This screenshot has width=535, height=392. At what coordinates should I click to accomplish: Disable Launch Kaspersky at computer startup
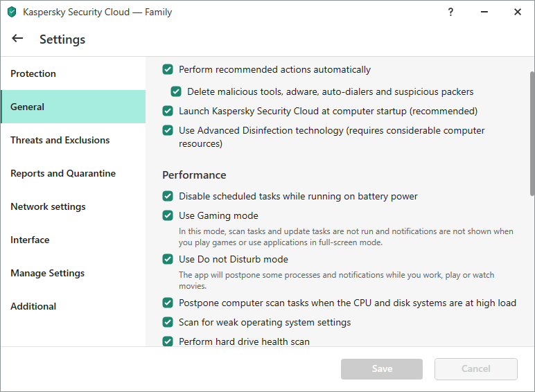coord(168,111)
